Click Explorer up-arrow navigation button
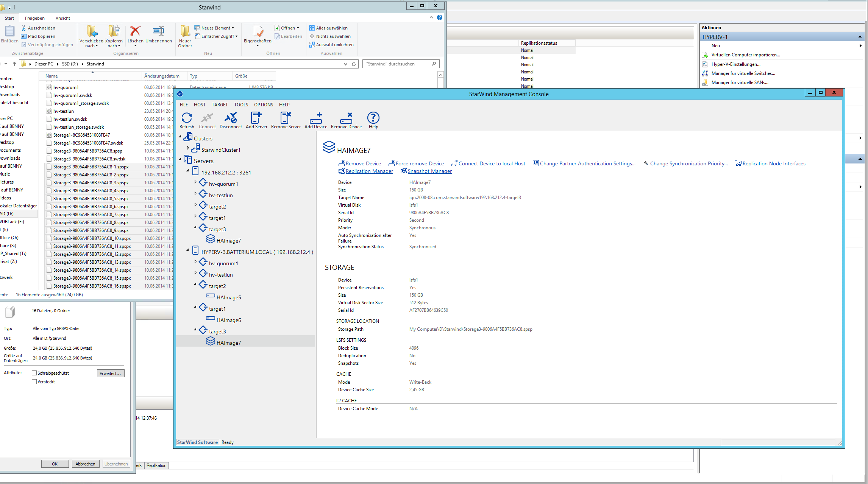Viewport: 868px width, 484px height. [x=14, y=64]
